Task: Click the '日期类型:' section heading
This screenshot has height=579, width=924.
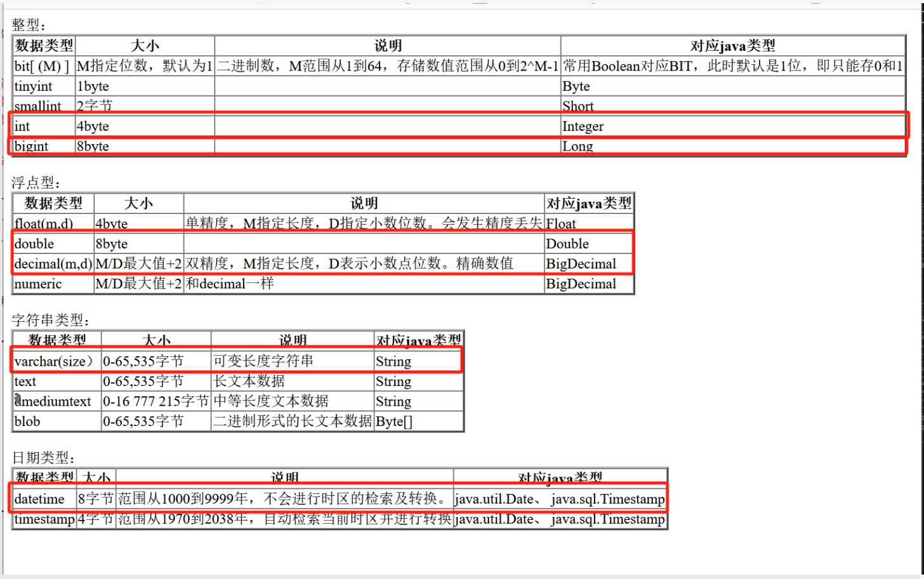Action: (x=44, y=458)
